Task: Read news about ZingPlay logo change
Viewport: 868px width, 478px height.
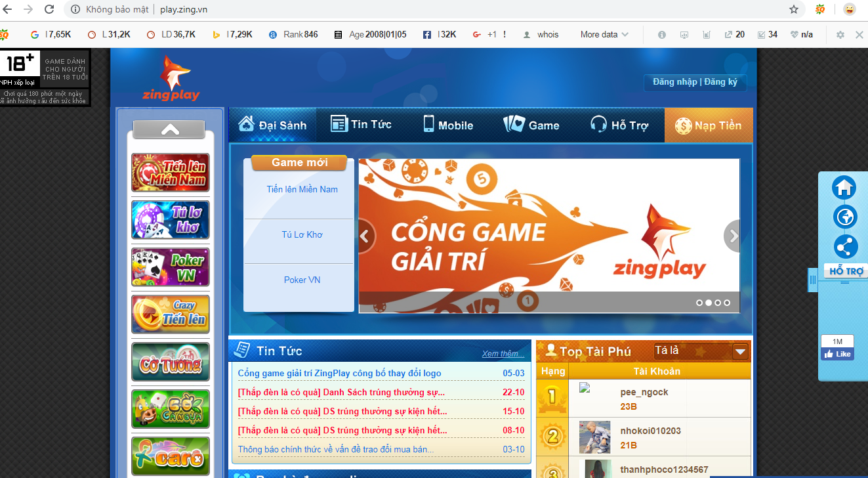Action: (339, 373)
